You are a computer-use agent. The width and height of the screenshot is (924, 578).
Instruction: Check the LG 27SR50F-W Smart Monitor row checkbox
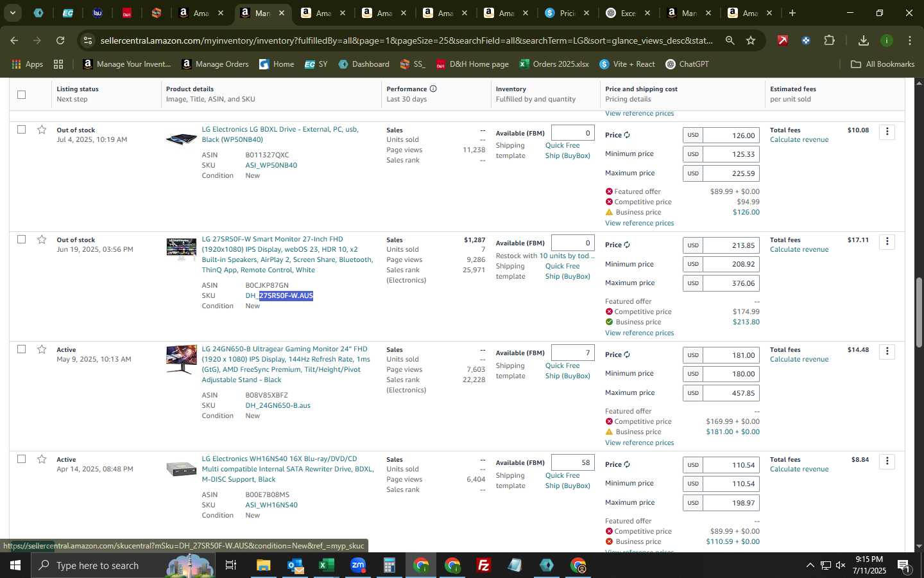(21, 240)
